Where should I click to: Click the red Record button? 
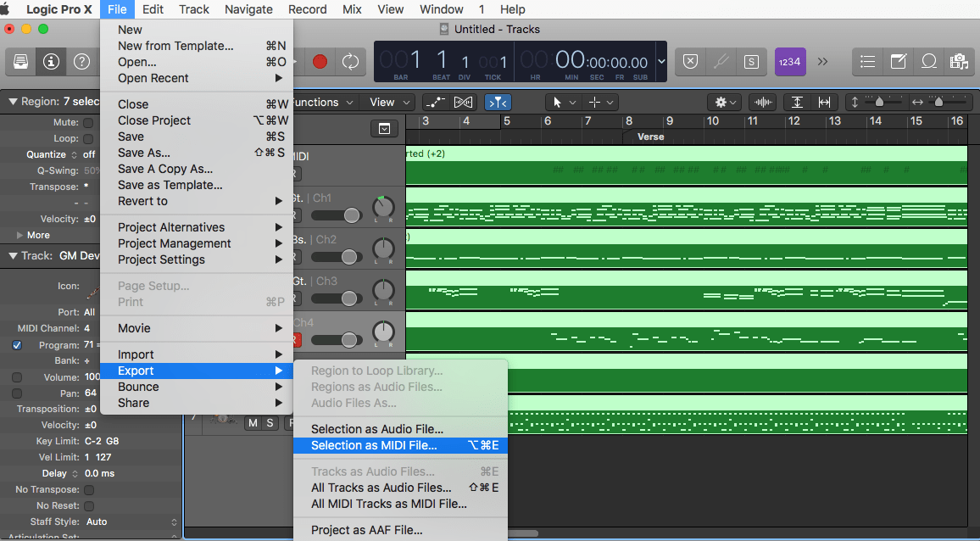click(x=320, y=62)
